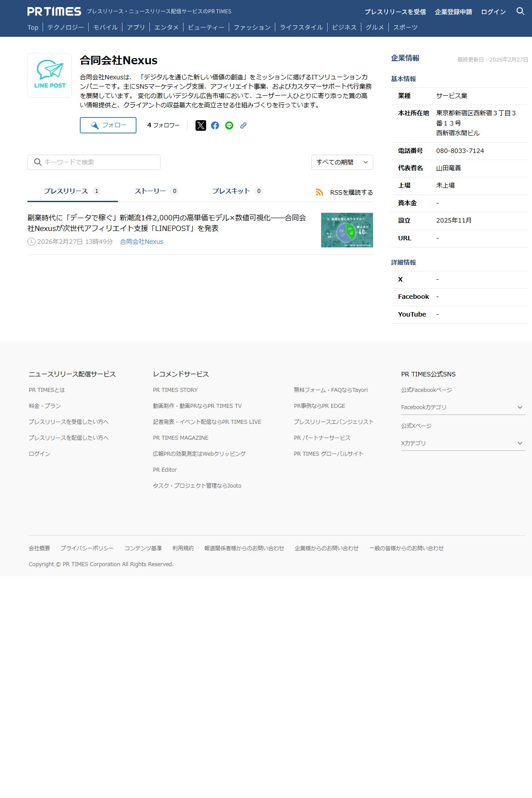Viewport: 532px width, 798px height.
Task: Open プライバシーポリシー footer link
Action: point(87,548)
